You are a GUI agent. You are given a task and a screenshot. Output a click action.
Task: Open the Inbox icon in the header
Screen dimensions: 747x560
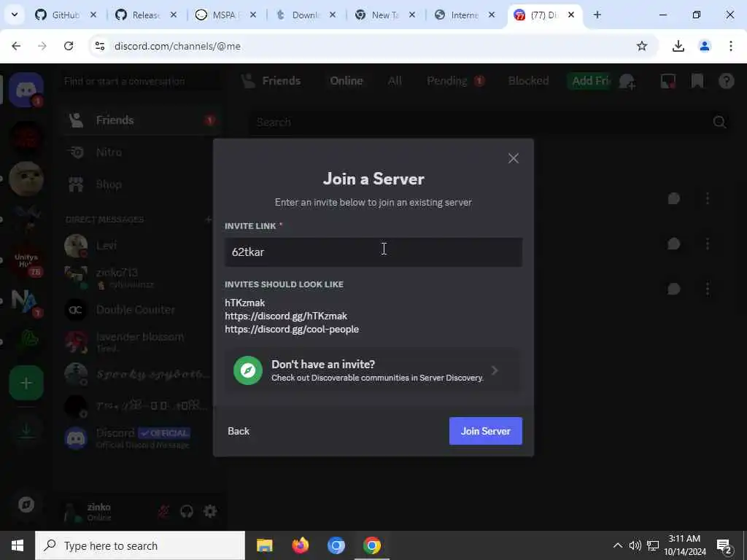point(668,81)
